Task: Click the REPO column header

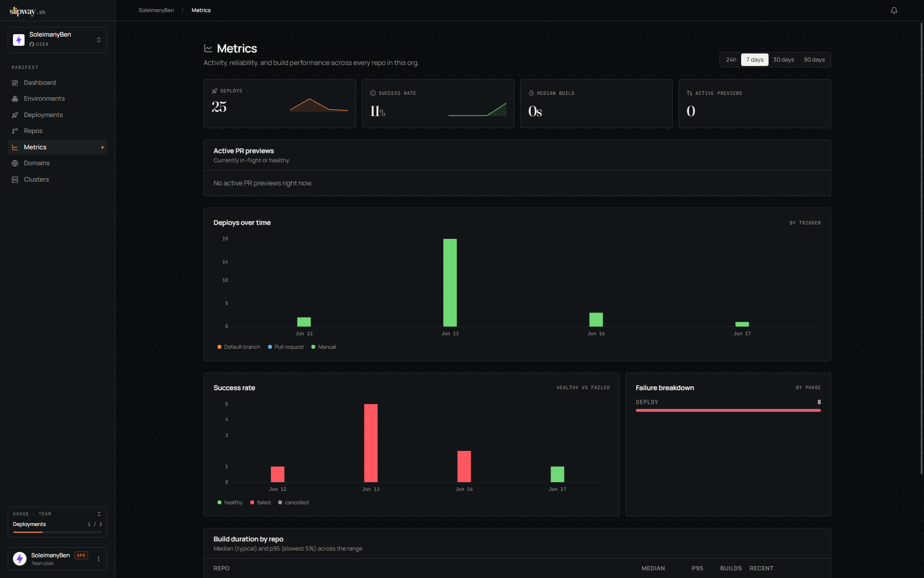Action: [x=221, y=568]
